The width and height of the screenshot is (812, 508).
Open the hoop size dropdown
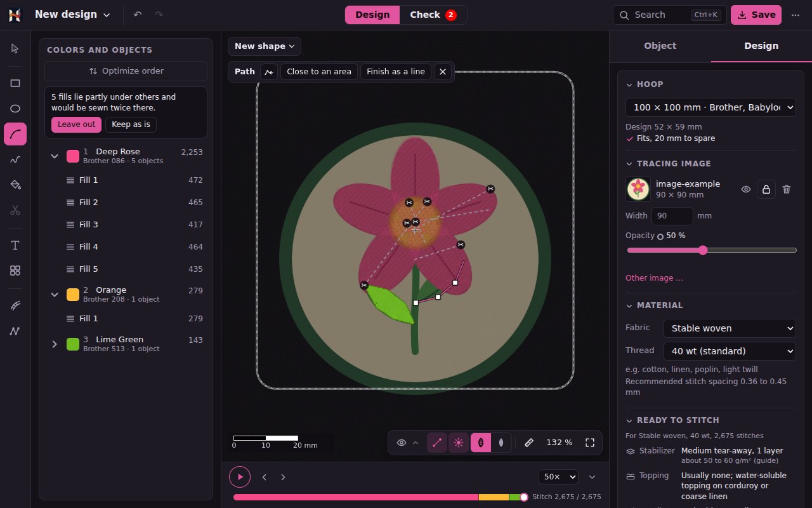pyautogui.click(x=710, y=108)
